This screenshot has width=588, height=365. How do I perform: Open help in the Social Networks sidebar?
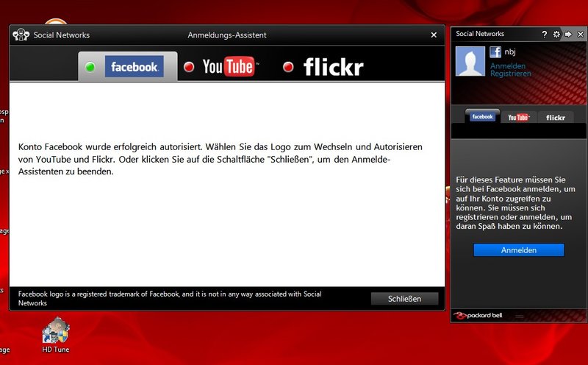[545, 34]
